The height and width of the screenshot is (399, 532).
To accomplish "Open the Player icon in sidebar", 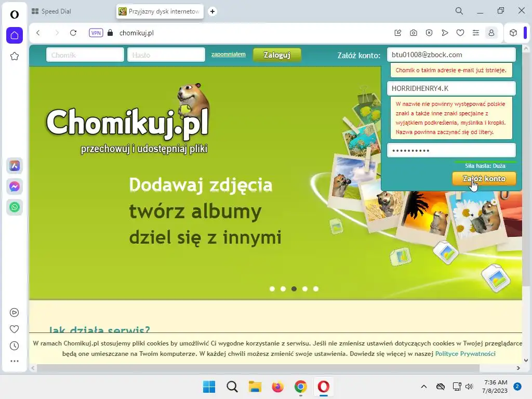I will coord(14,312).
